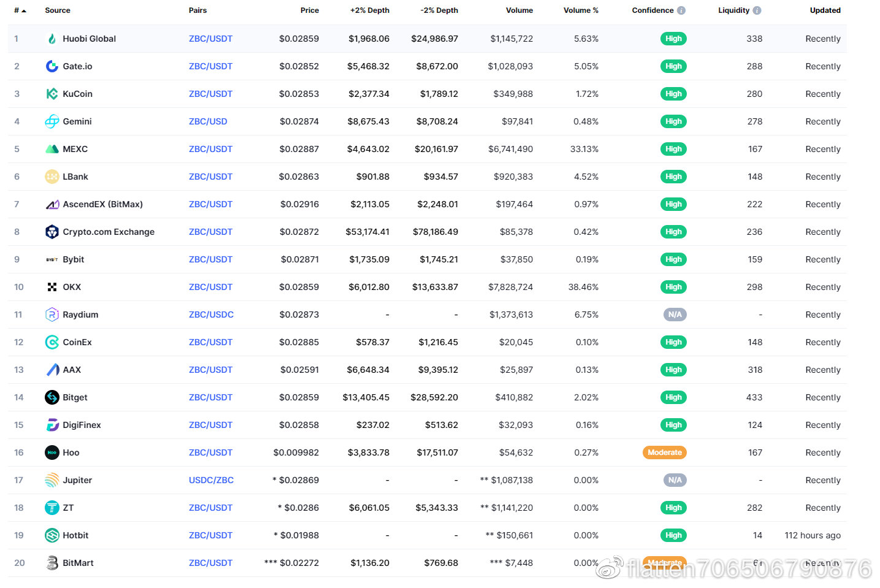880x588 pixels.
Task: Sort table by Volume % header
Action: 581,10
